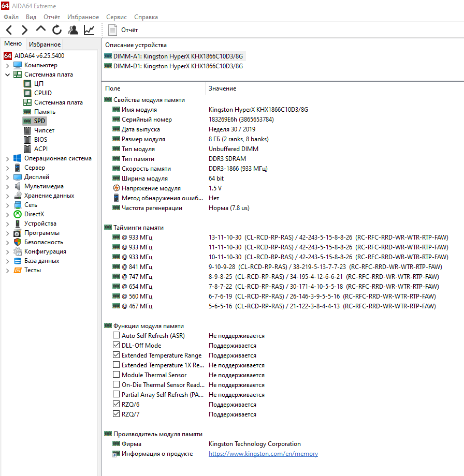Select DIMM-D1 Kingston HyperX device entry
Image resolution: width=464 pixels, height=476 pixels.
pos(173,66)
